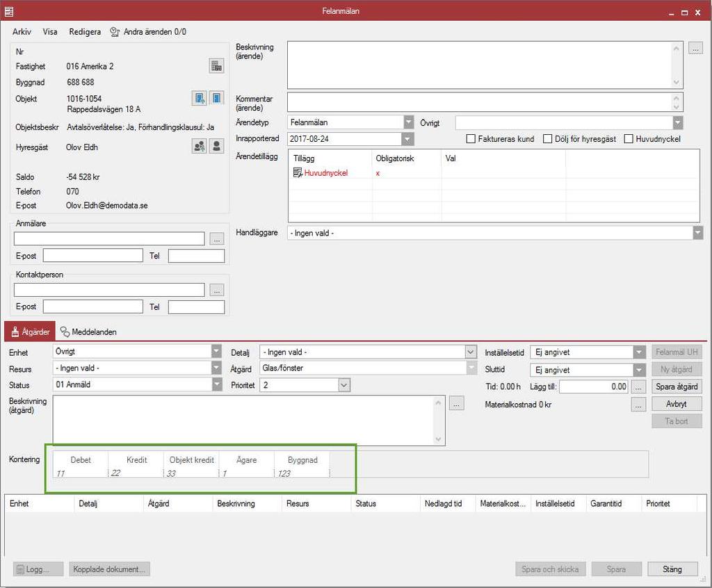Screen dimensions: 712x588
Task: Open the Redigera menu
Action: click(x=85, y=32)
